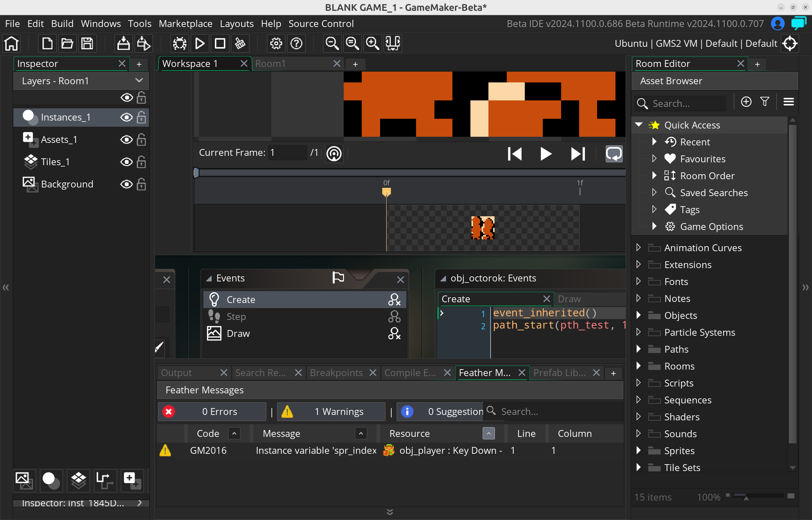812x520 pixels.
Task: Open the user account avatar
Action: [778, 24]
